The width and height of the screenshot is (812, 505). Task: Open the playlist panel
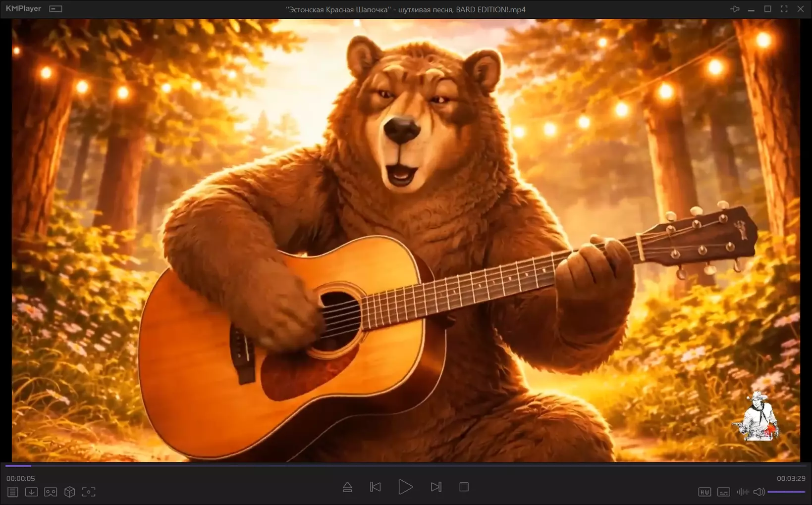coord(12,492)
